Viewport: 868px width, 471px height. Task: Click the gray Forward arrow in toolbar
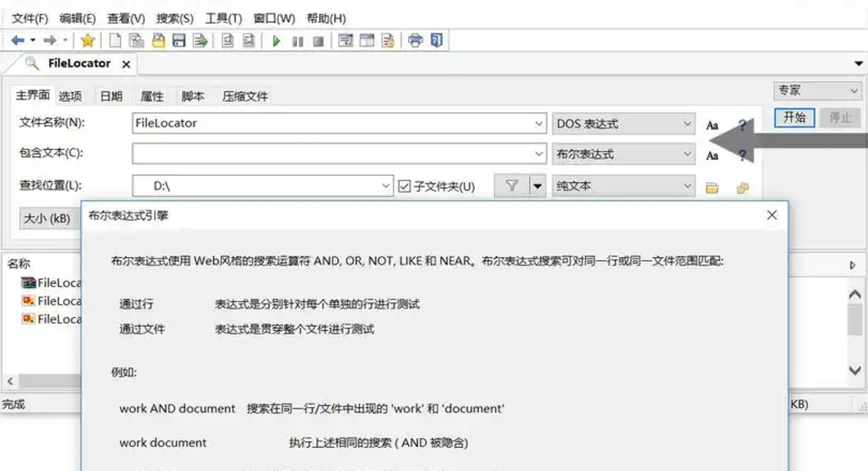click(50, 41)
